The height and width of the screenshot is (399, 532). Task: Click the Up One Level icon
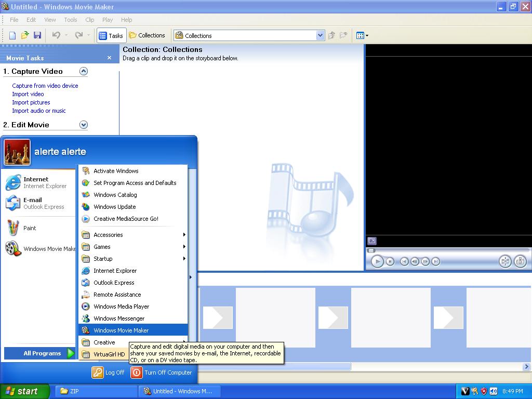(332, 35)
